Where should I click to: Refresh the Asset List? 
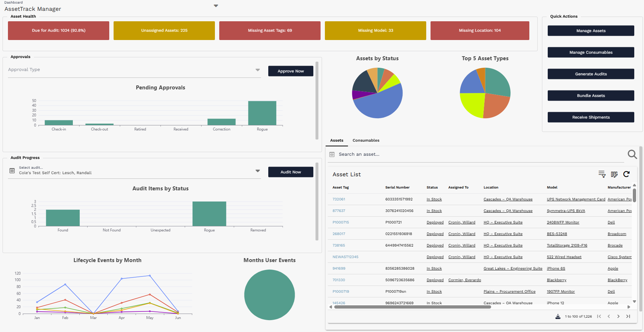coord(626,174)
